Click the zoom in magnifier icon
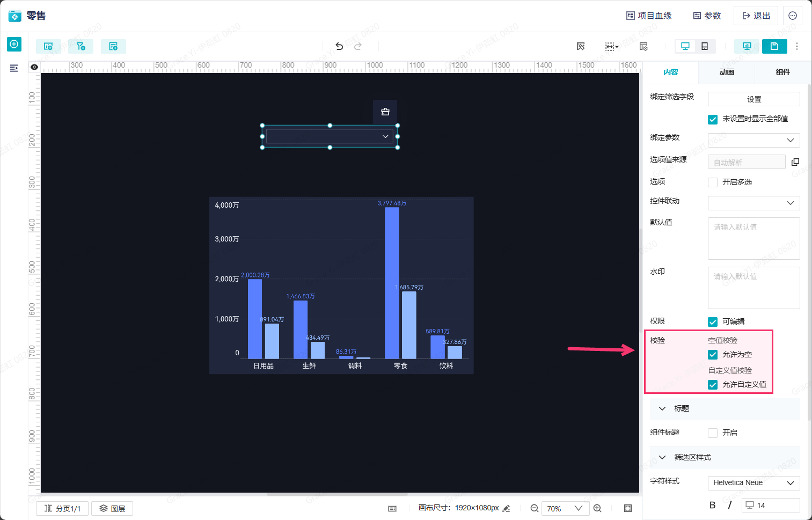The height and width of the screenshot is (520, 812). pyautogui.click(x=597, y=508)
